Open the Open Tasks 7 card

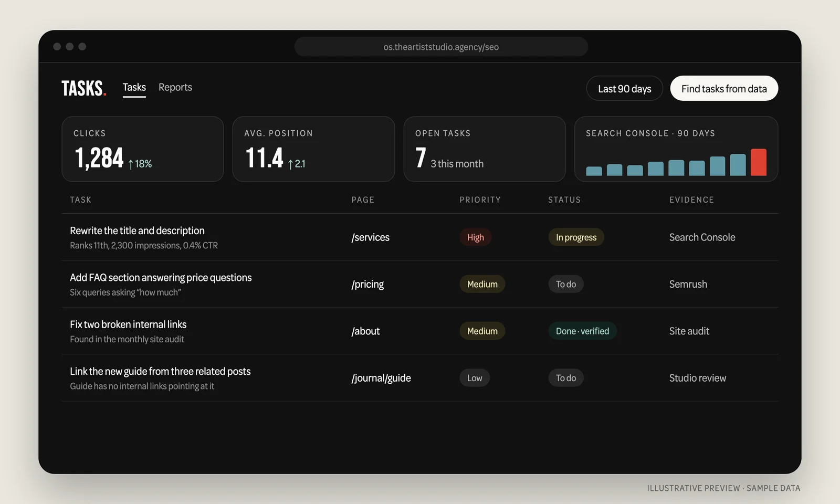click(x=485, y=149)
